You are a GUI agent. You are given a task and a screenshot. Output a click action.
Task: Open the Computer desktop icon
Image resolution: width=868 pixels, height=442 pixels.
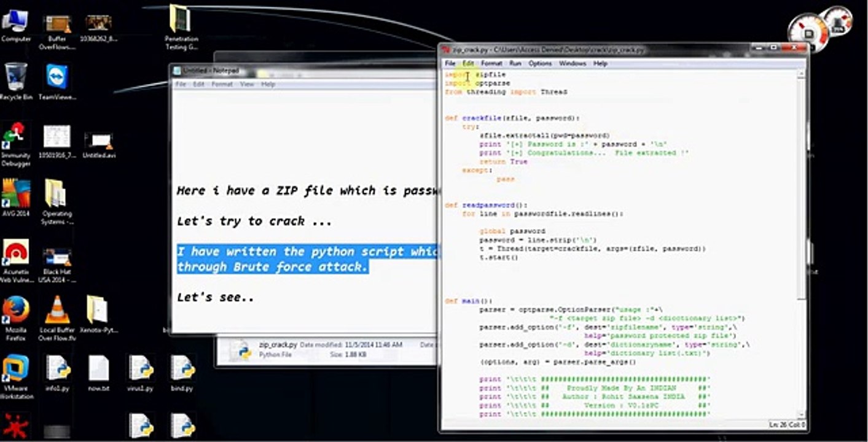click(15, 25)
